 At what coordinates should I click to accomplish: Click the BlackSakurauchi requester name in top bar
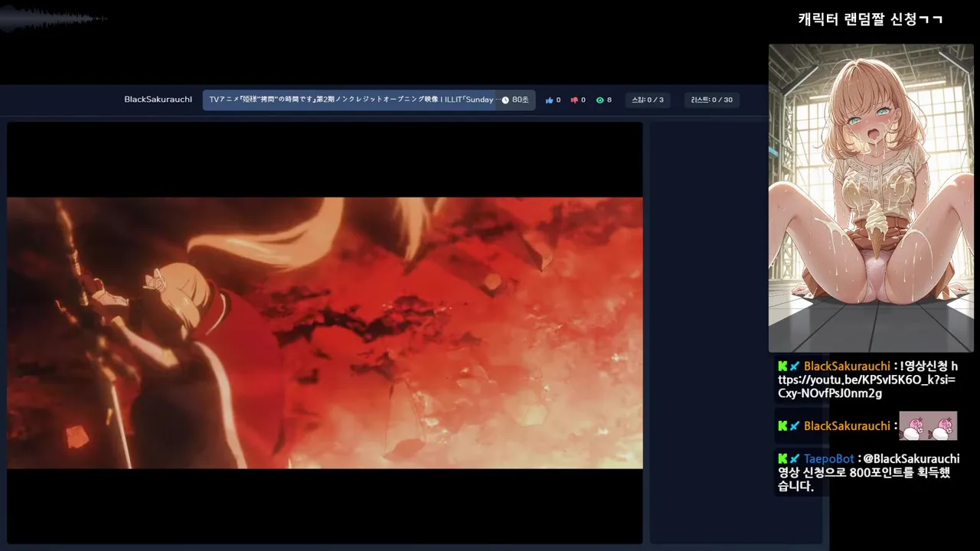coord(158,100)
